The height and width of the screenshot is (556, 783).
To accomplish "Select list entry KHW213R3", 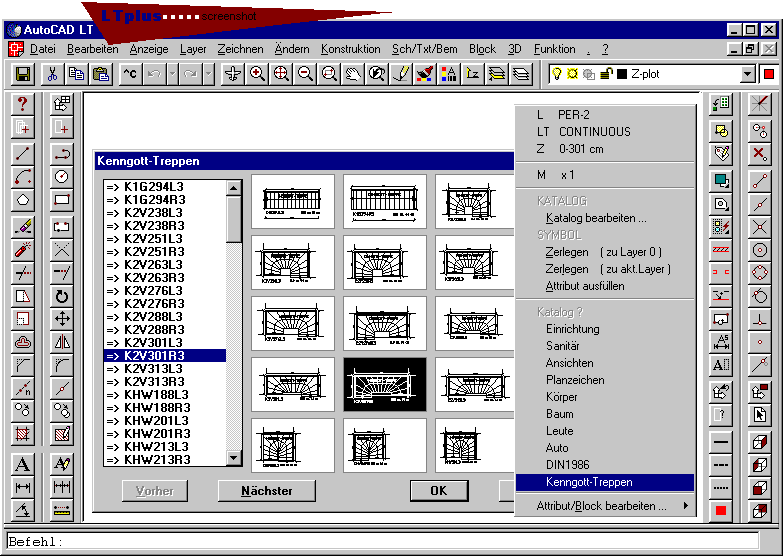I will click(165, 460).
